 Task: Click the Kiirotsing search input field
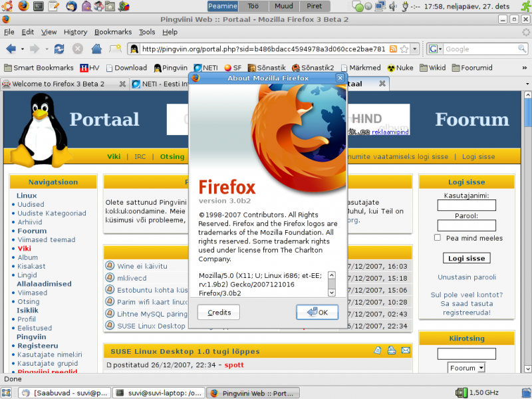click(467, 354)
